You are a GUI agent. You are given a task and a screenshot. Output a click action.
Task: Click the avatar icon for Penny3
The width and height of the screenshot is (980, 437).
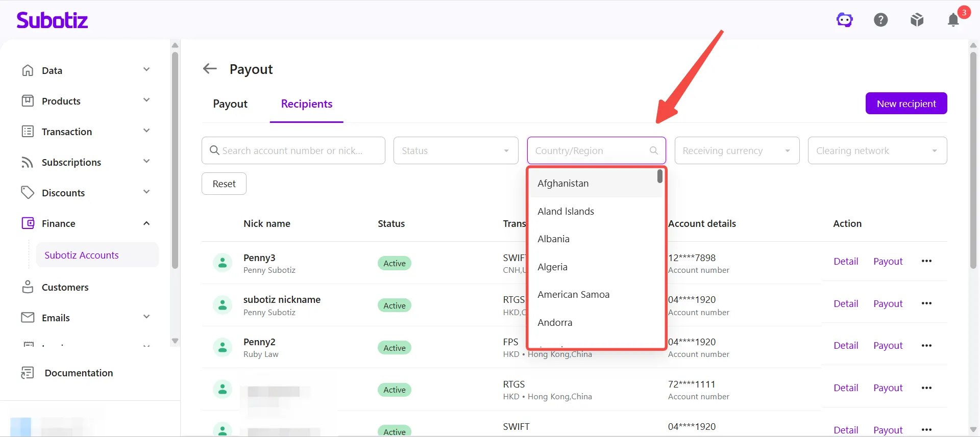click(223, 263)
